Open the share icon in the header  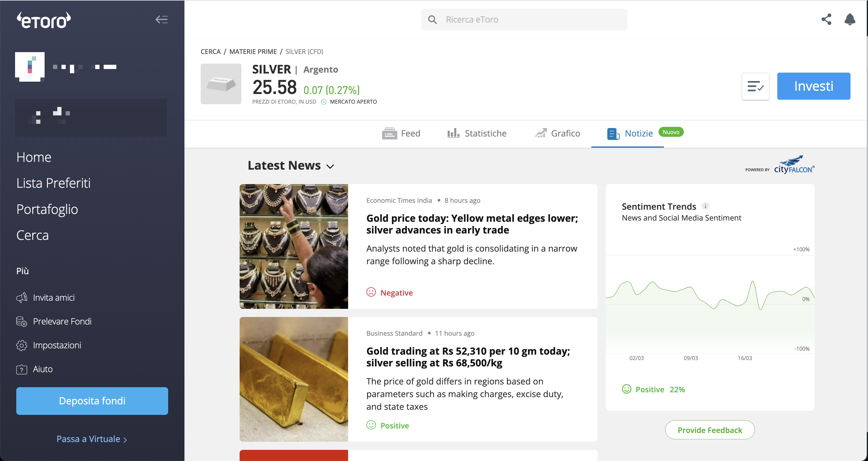[x=826, y=19]
